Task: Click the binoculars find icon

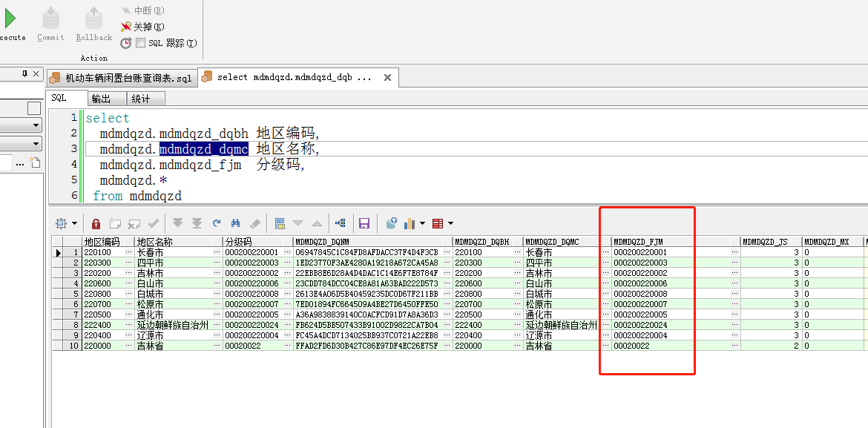Action: click(236, 223)
